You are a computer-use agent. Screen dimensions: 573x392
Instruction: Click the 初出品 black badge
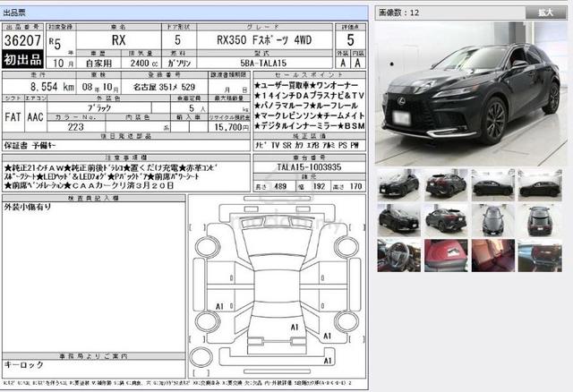pos(22,60)
